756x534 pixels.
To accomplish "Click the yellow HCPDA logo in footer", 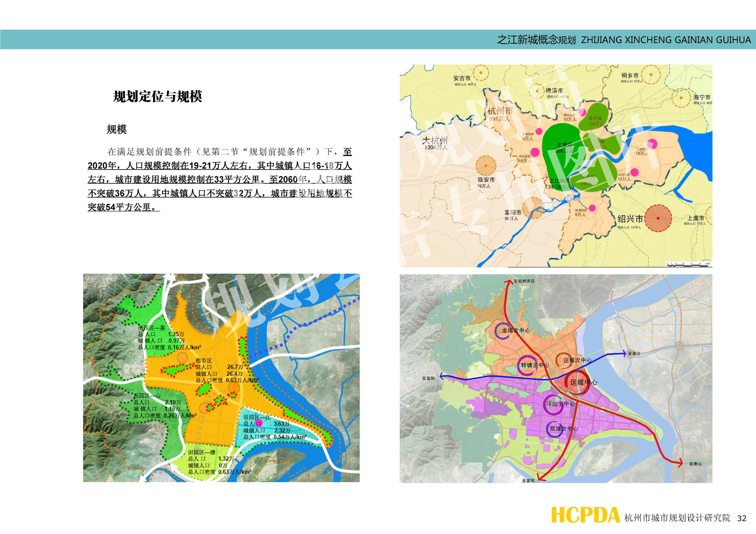I will click(586, 515).
